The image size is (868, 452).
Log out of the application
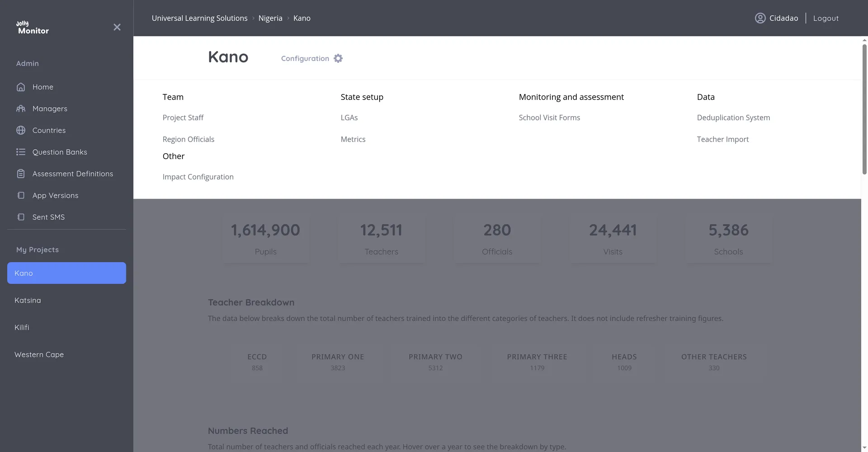coord(826,18)
